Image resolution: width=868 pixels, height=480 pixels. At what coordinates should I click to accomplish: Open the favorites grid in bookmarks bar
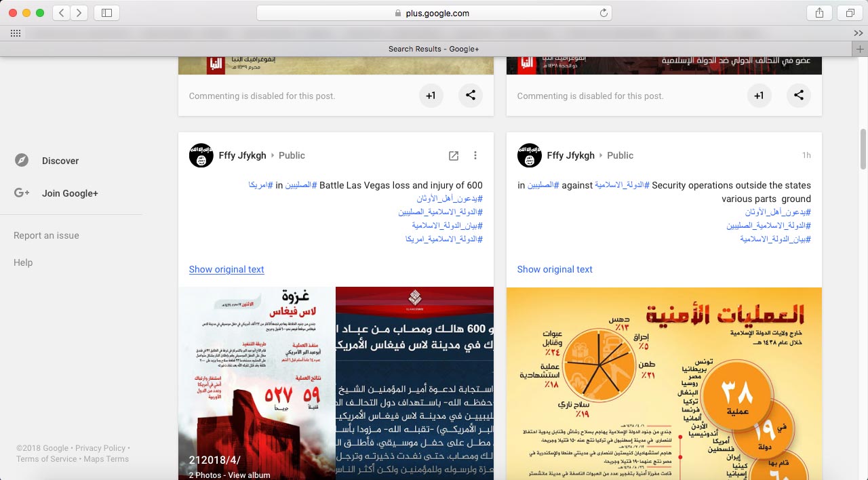pyautogui.click(x=15, y=33)
